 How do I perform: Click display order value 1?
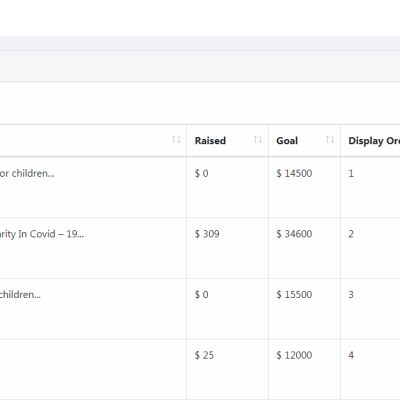[x=351, y=173]
